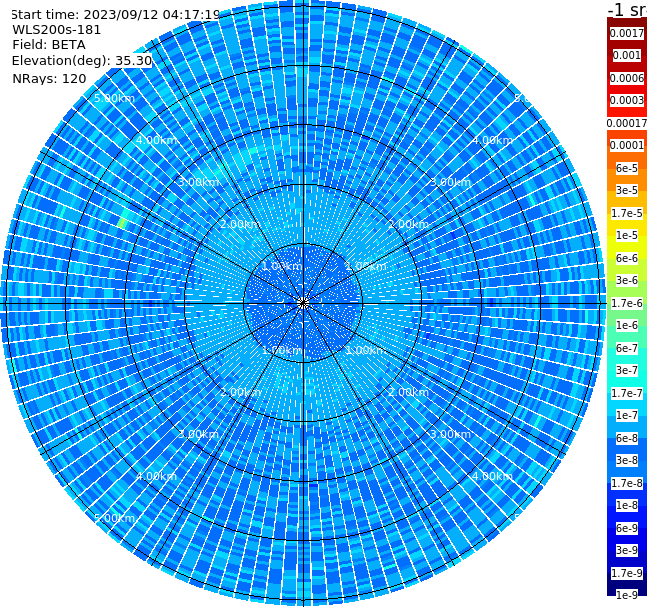The width and height of the screenshot is (647, 607).
Task: Select the WLS200s-181 instrument label
Action: (x=57, y=30)
